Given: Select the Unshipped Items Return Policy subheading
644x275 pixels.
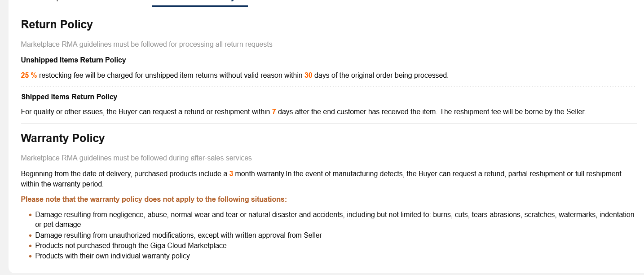Looking at the screenshot, I should 73,60.
